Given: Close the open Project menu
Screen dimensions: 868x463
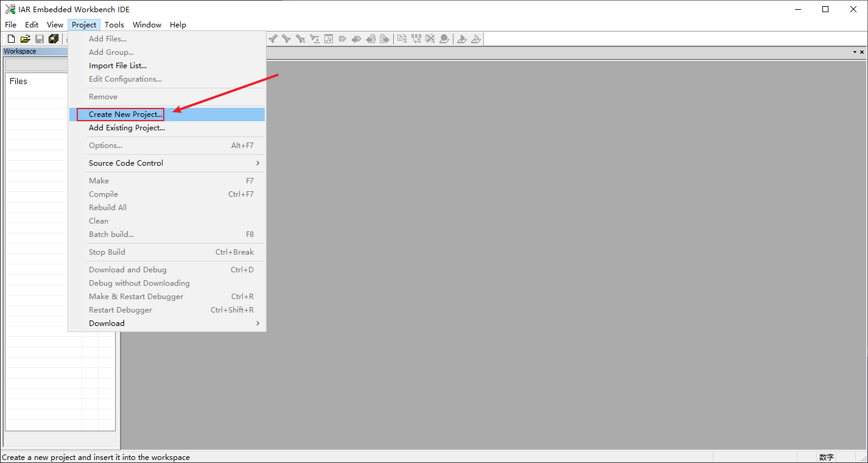Looking at the screenshot, I should (x=84, y=25).
